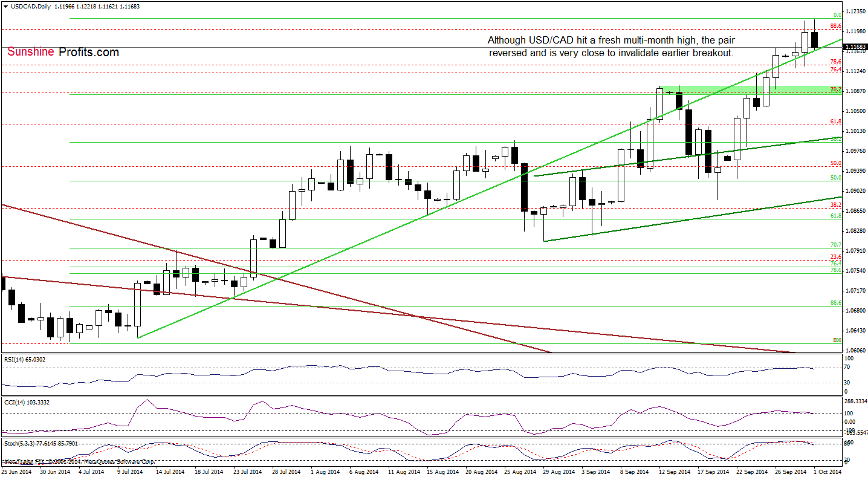This screenshot has width=868, height=477.
Task: Click the 25 Jun 2014 date label
Action: point(16,472)
